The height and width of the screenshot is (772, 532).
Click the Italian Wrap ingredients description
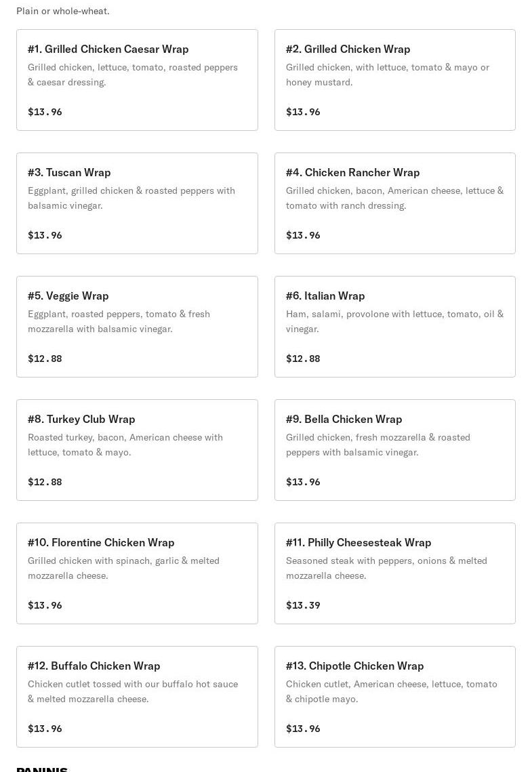[x=394, y=321]
